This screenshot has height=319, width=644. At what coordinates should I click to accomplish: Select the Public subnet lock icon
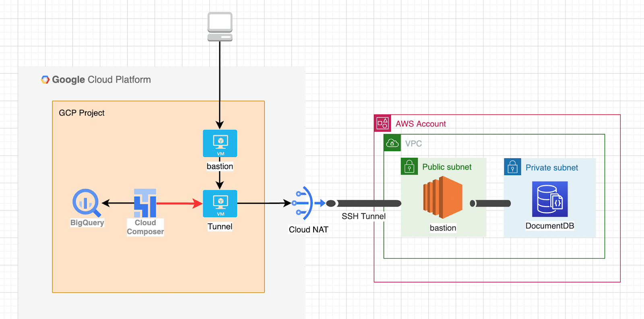tap(409, 166)
